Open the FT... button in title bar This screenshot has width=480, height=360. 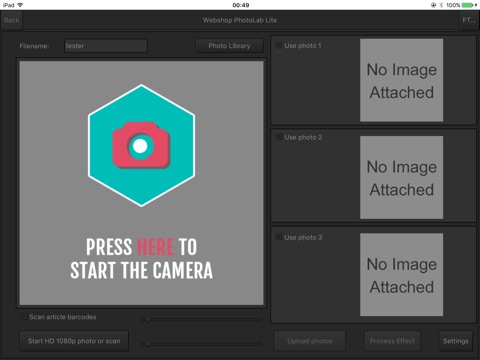pyautogui.click(x=469, y=20)
